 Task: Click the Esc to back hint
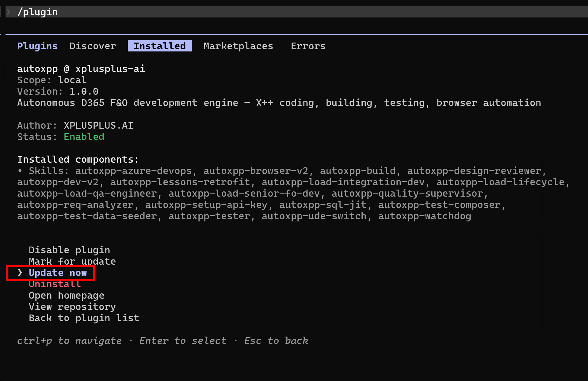[x=276, y=341]
